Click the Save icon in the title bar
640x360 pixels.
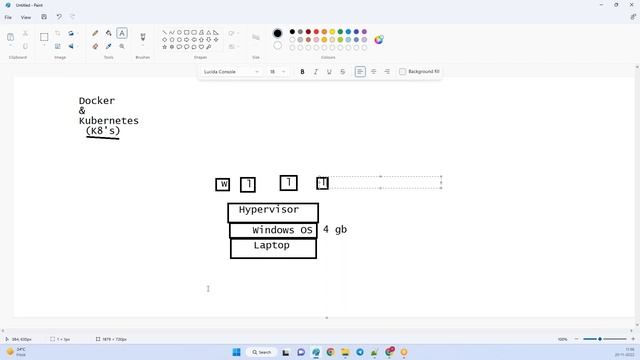(44, 17)
